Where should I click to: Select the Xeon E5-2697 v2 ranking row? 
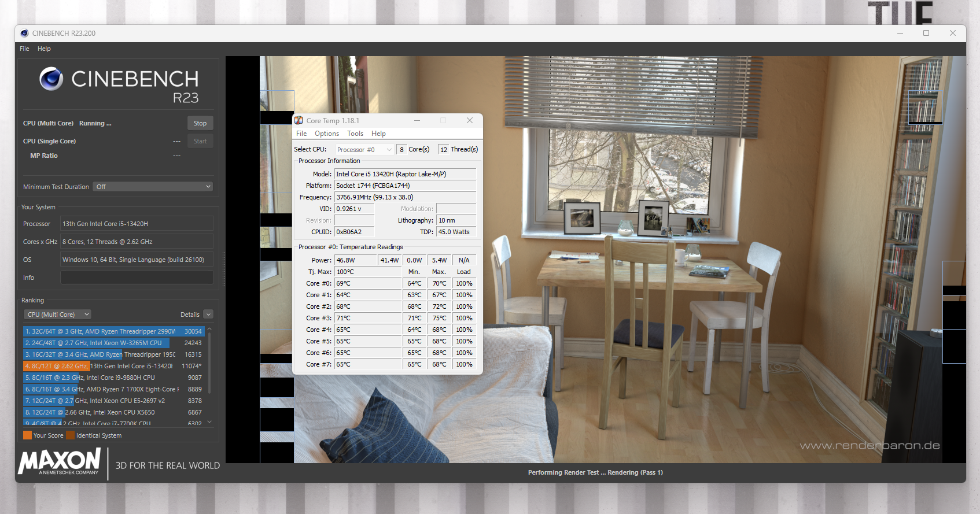[114, 401]
